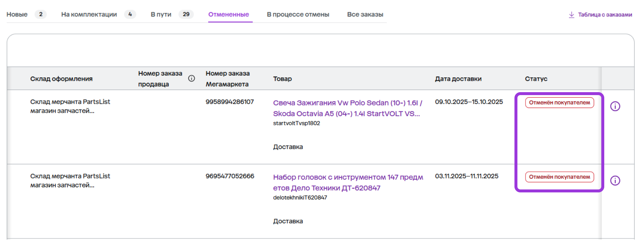The image size is (644, 244).
Task: Click Megamarket order number 9958994286107
Action: pyautogui.click(x=230, y=102)
